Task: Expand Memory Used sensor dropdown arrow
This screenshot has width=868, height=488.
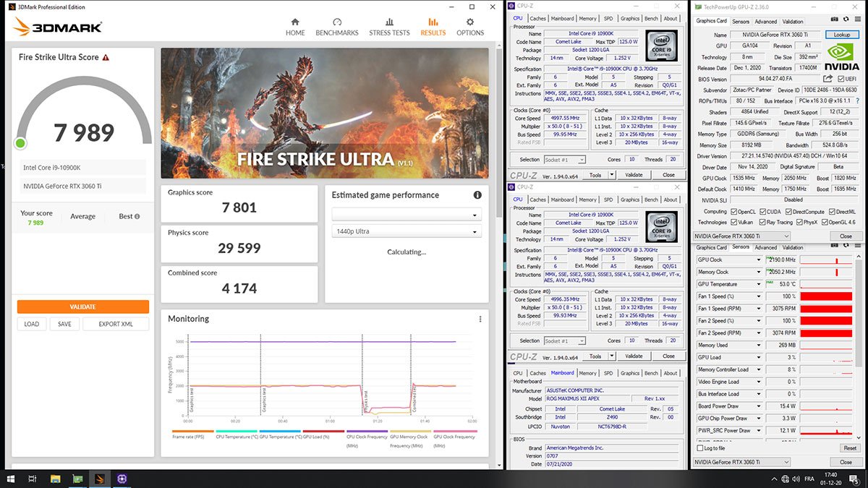Action: pyautogui.click(x=758, y=345)
